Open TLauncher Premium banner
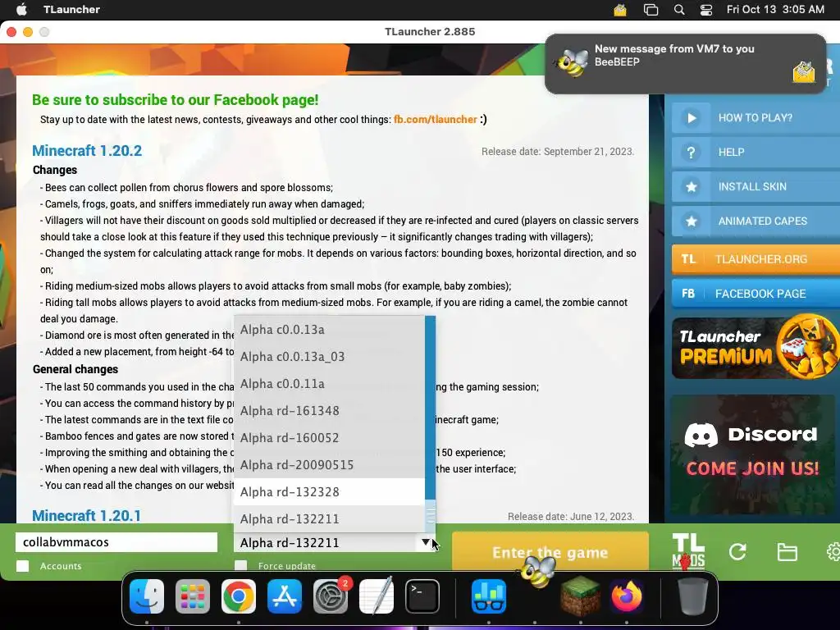840x630 pixels. pyautogui.click(x=755, y=348)
